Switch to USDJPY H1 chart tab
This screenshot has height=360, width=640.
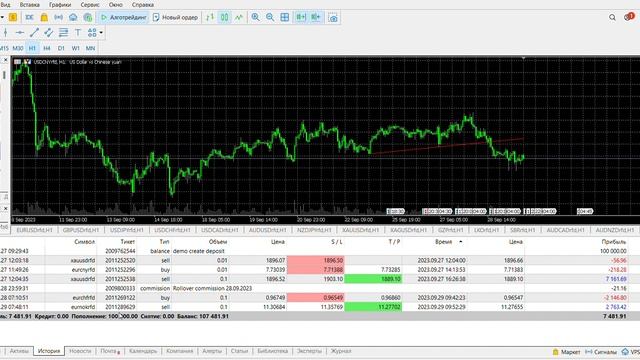127,230
